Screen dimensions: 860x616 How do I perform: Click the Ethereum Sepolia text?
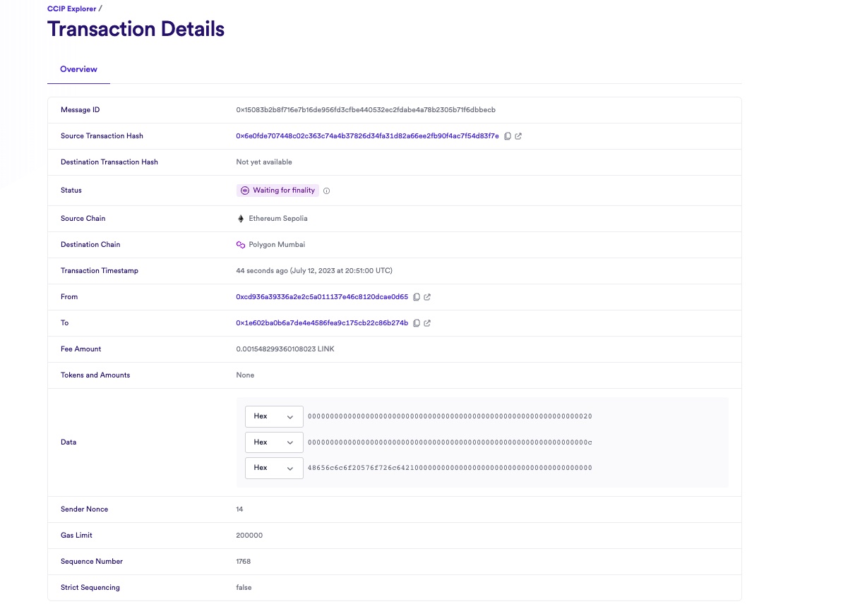pyautogui.click(x=278, y=219)
